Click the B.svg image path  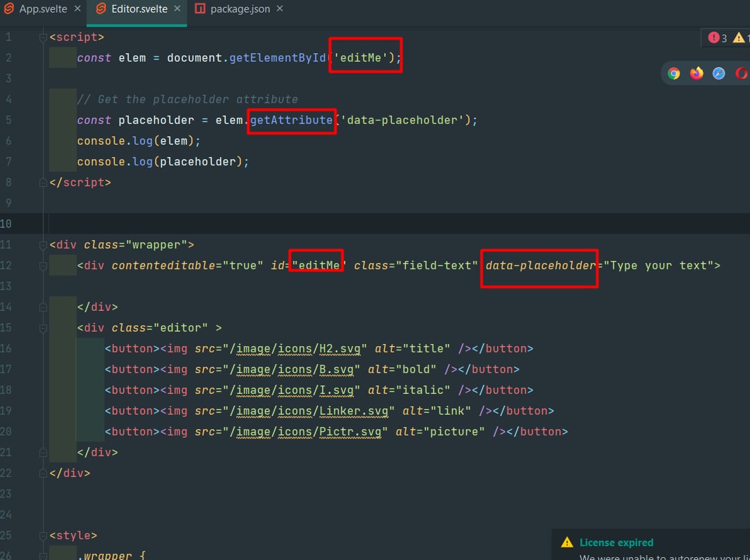pyautogui.click(x=292, y=369)
